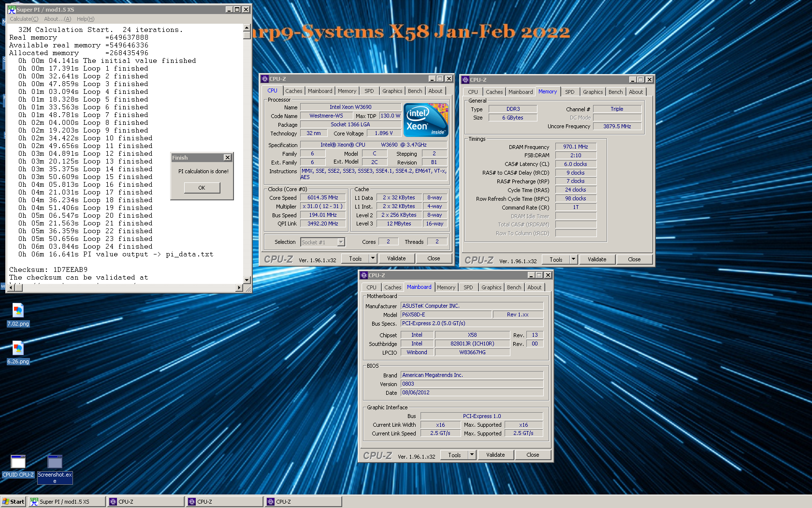Activate the third CPU-Z taskbar item
This screenshot has width=812, height=508.
[304, 502]
